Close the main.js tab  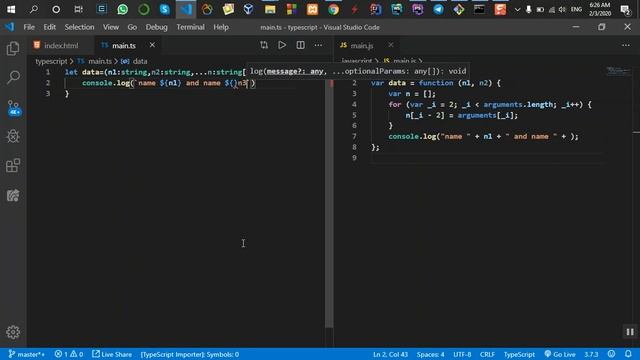pyautogui.click(x=391, y=45)
